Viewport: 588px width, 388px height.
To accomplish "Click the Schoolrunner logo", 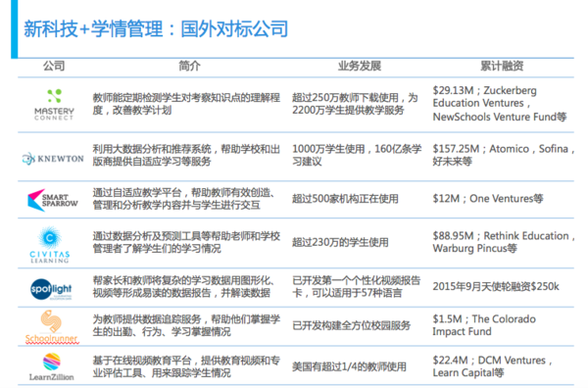I will (51, 326).
